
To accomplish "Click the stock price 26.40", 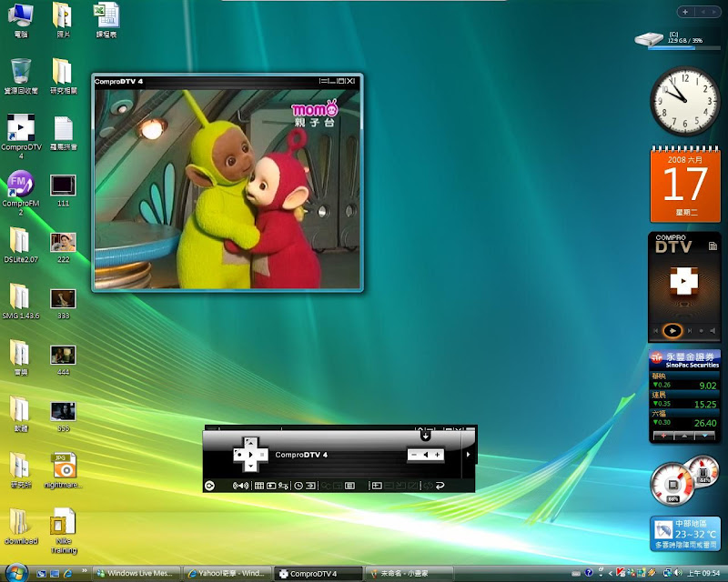I will (705, 423).
